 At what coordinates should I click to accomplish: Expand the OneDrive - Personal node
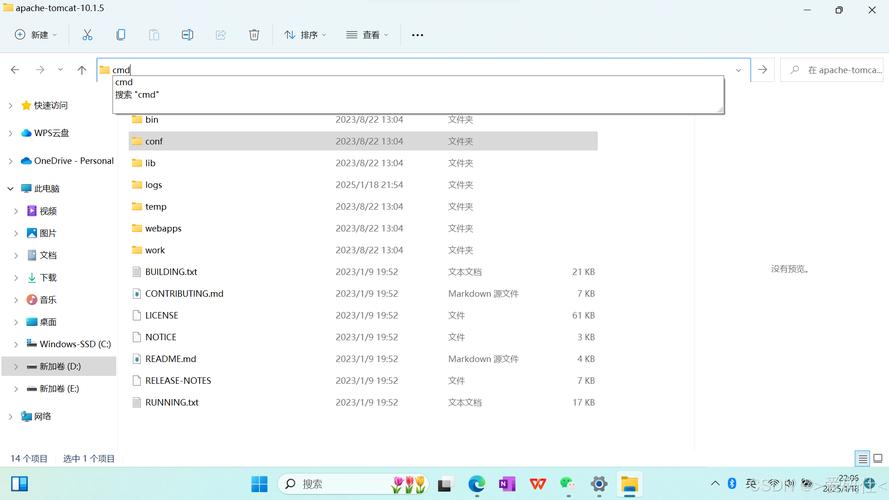pyautogui.click(x=11, y=161)
